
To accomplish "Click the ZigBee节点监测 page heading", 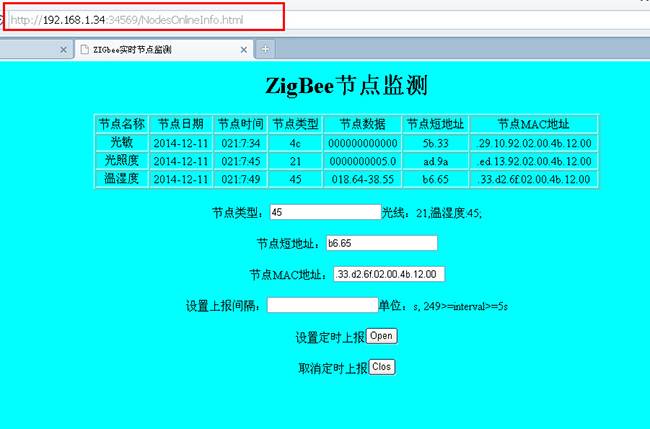I will (349, 83).
